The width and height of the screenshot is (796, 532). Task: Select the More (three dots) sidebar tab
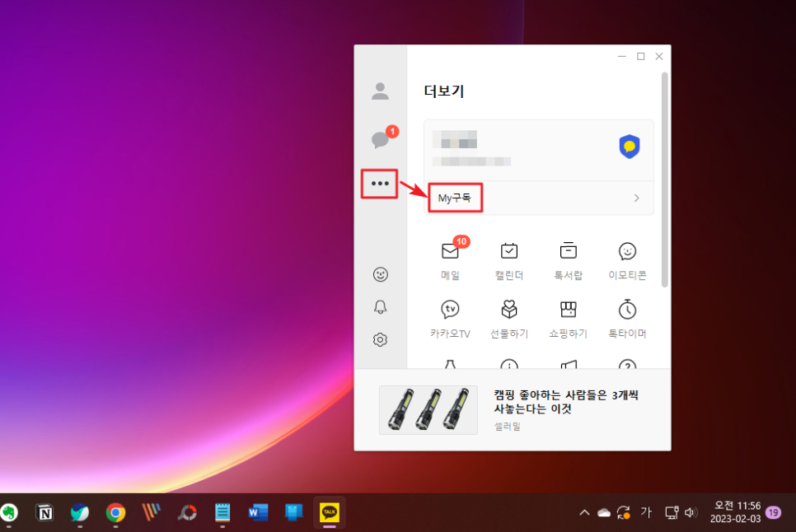click(380, 184)
